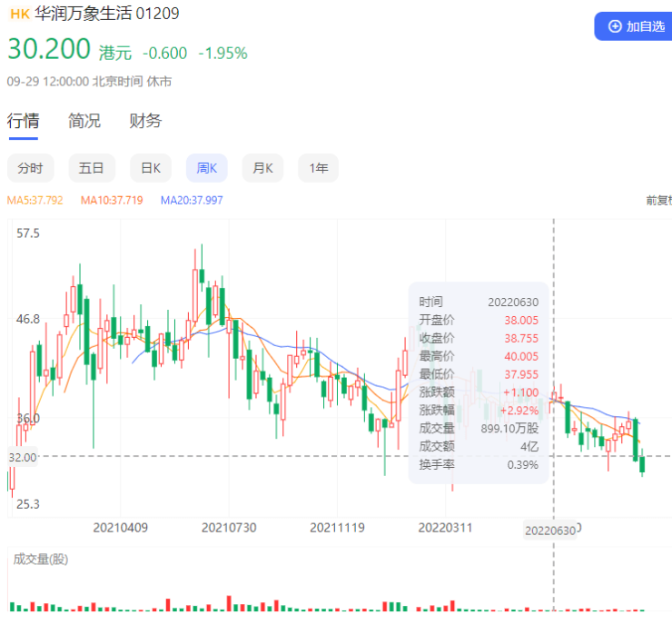
Task: Click the 20210730 date axis label
Action: point(229,528)
